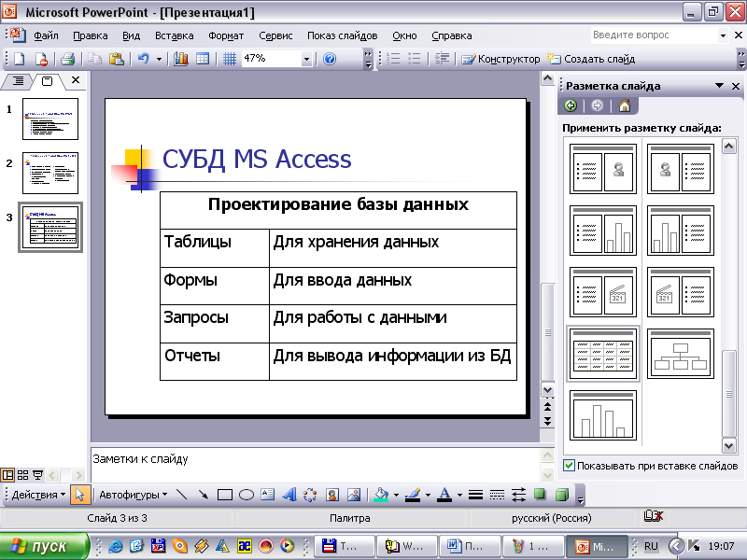
Task: Start slide show from the view button
Action: point(37,475)
